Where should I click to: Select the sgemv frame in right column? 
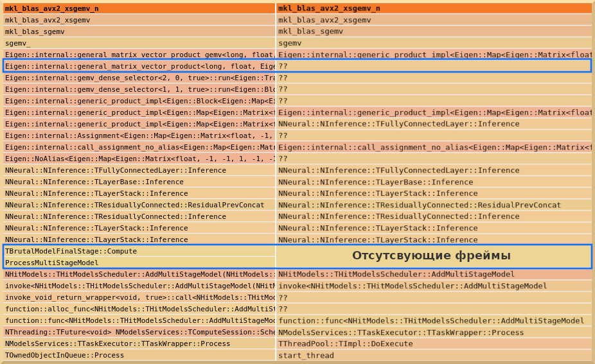tap(434, 43)
